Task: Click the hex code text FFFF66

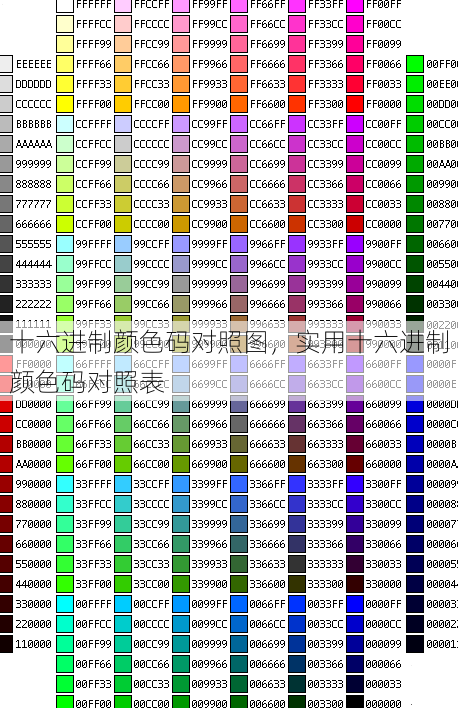Action: pyautogui.click(x=93, y=64)
